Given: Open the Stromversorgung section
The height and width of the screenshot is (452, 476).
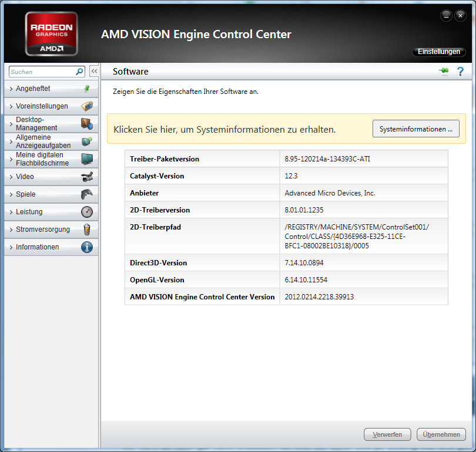Looking at the screenshot, I should pyautogui.click(x=51, y=230).
